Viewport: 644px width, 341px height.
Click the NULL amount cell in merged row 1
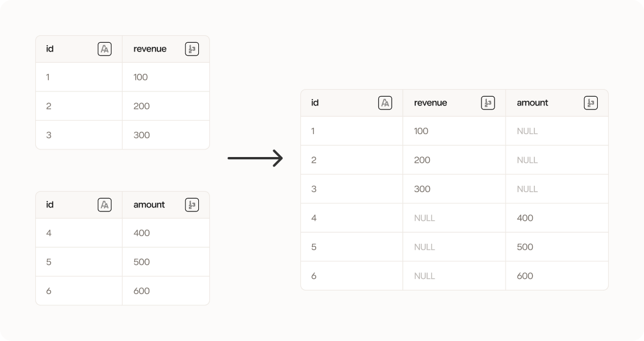tap(557, 131)
